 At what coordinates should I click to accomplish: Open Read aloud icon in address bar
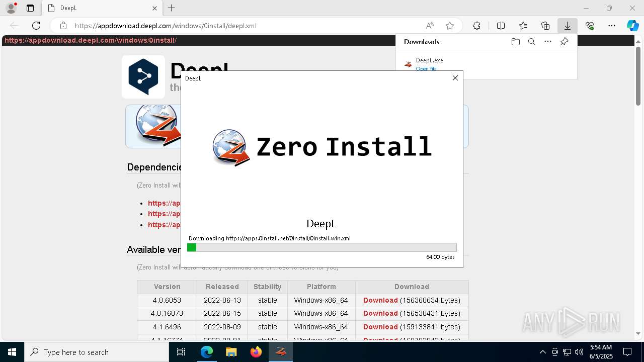430,26
